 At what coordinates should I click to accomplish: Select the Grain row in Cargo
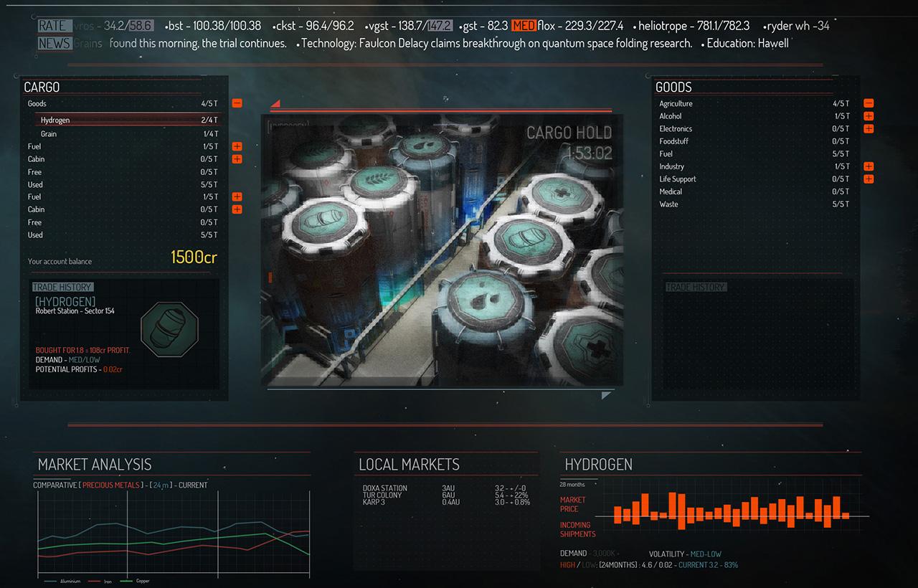click(x=49, y=134)
